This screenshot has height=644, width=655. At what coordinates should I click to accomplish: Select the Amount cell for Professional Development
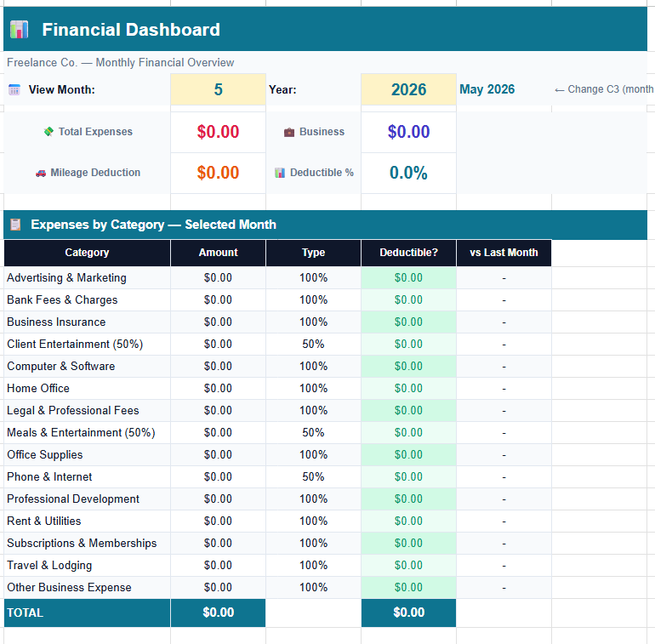tap(218, 499)
